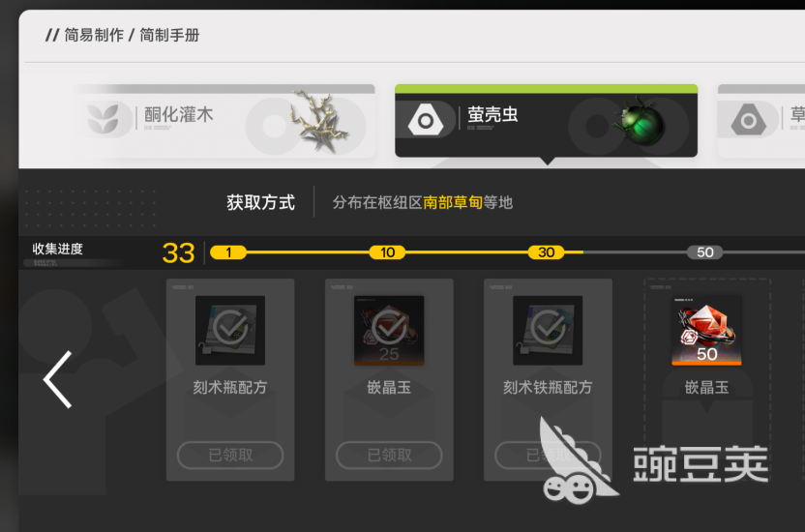
Task: Click the 刻术铁瓶配方 reward icon
Action: (x=548, y=331)
